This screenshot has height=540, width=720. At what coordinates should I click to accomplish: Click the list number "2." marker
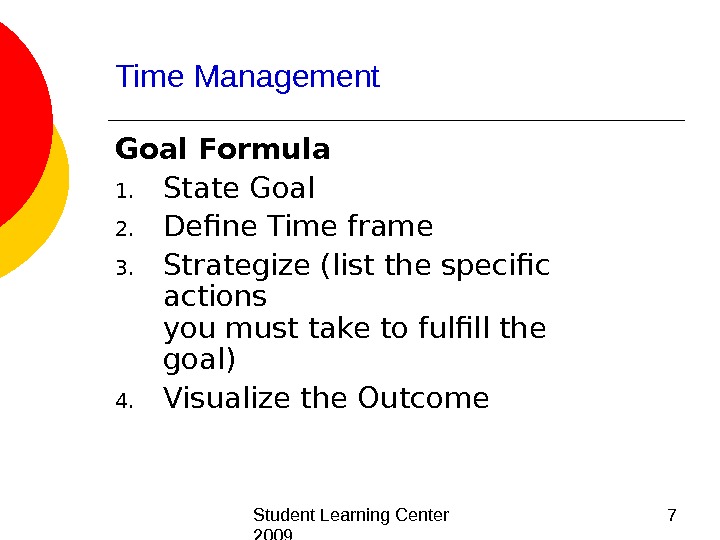(123, 230)
